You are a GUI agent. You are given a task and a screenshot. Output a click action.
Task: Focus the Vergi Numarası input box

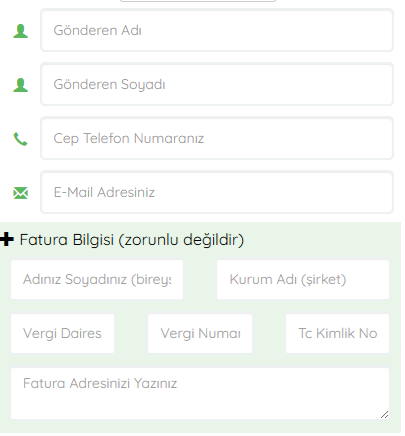pos(200,333)
